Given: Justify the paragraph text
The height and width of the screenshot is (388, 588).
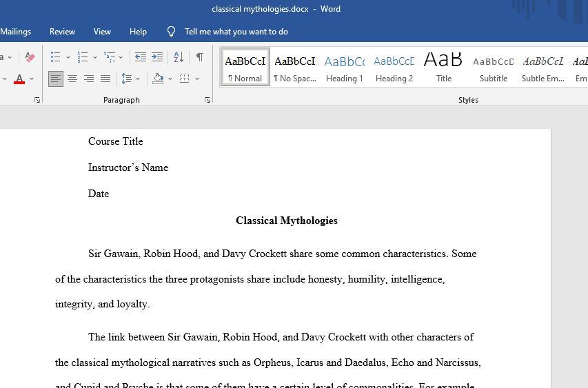Looking at the screenshot, I should (105, 79).
